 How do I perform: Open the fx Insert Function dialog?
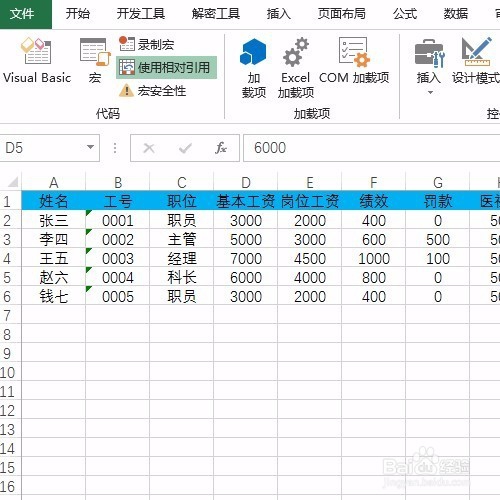(221, 148)
